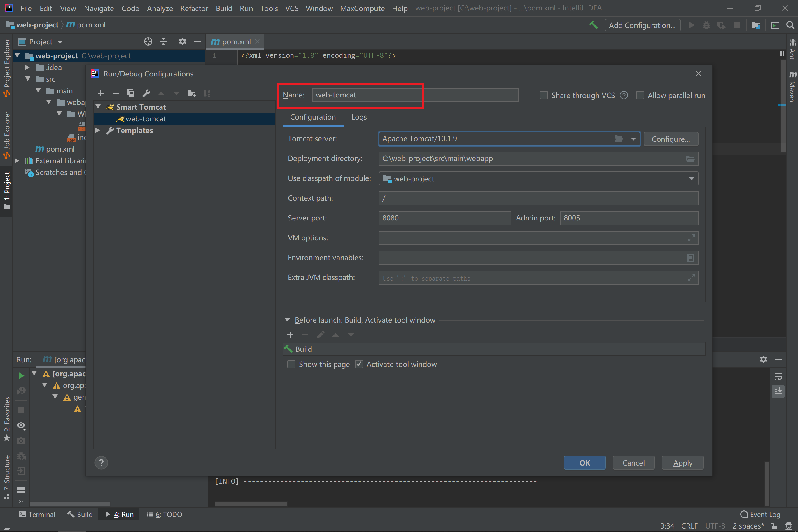
Task: Click the add new configuration plus icon
Action: coord(100,93)
